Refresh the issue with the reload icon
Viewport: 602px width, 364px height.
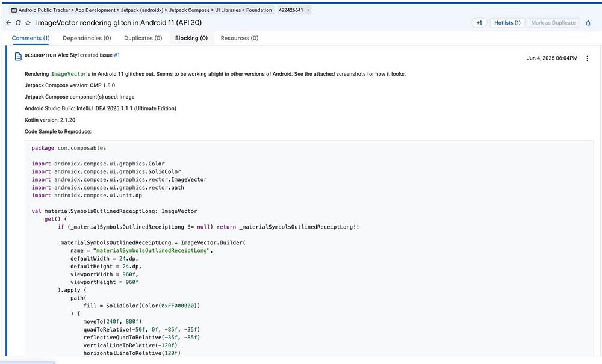pyautogui.click(x=18, y=23)
